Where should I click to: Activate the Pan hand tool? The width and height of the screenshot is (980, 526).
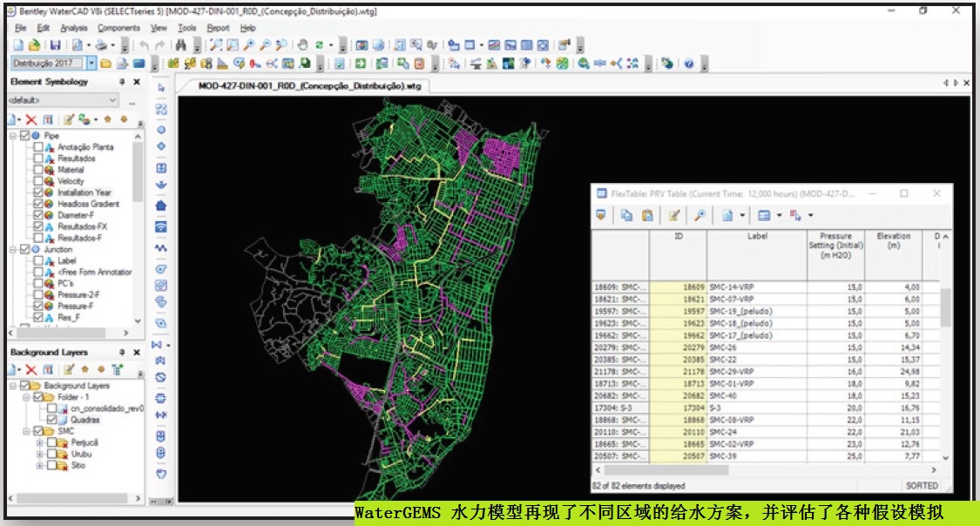[x=302, y=45]
